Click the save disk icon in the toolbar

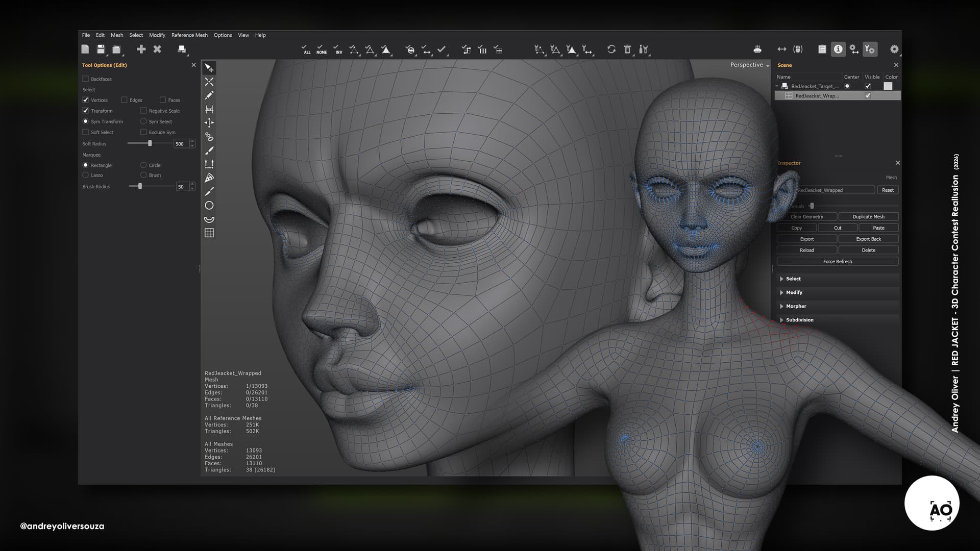[x=101, y=49]
